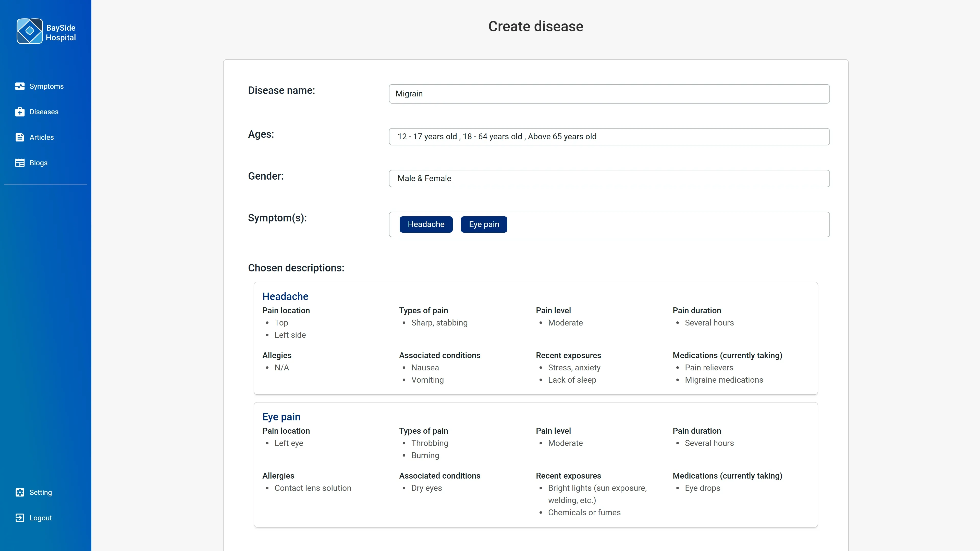Click the BaySide Hospital name text

click(x=61, y=33)
